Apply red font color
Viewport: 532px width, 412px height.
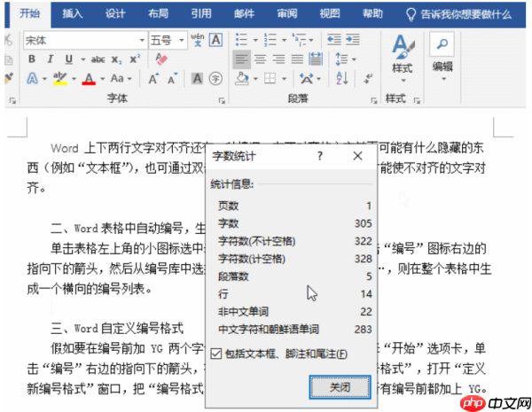pyautogui.click(x=89, y=79)
